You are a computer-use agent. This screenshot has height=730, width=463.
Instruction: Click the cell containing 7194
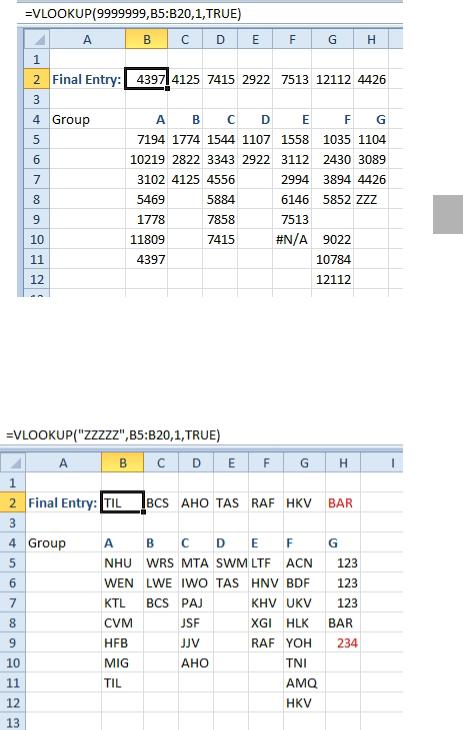coord(146,139)
